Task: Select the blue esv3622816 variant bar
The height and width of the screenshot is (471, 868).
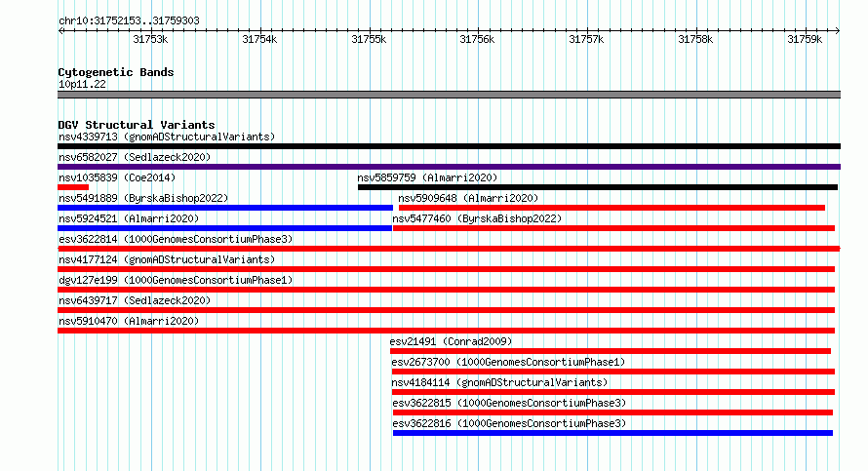Action: pos(612,433)
